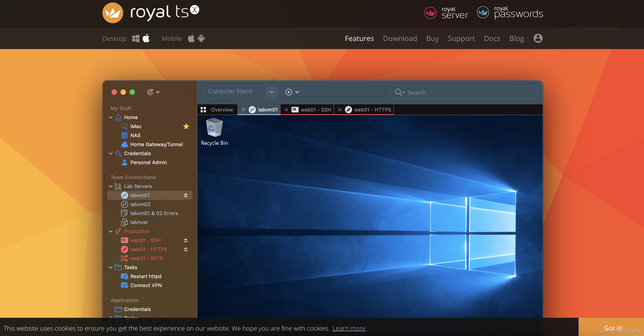Viewport: 644px width, 336px height.
Task: Click the Windows desktop platform icon
Action: click(136, 38)
